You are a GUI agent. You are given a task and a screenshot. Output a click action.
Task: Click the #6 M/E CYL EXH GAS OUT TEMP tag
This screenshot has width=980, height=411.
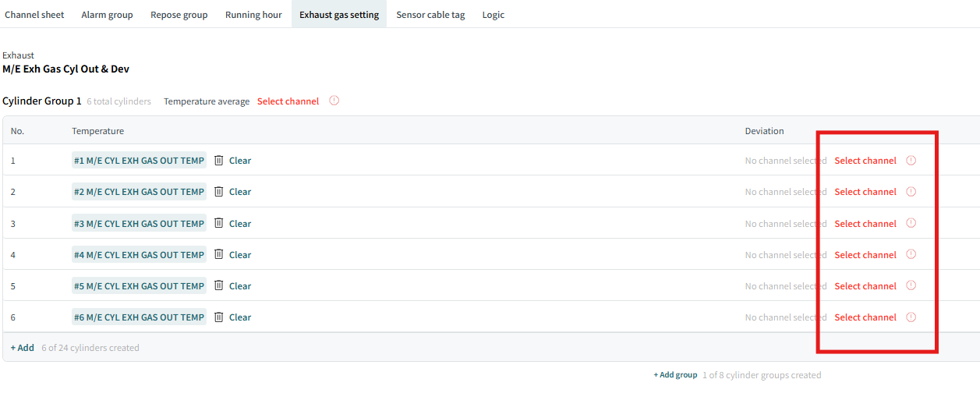coord(139,317)
